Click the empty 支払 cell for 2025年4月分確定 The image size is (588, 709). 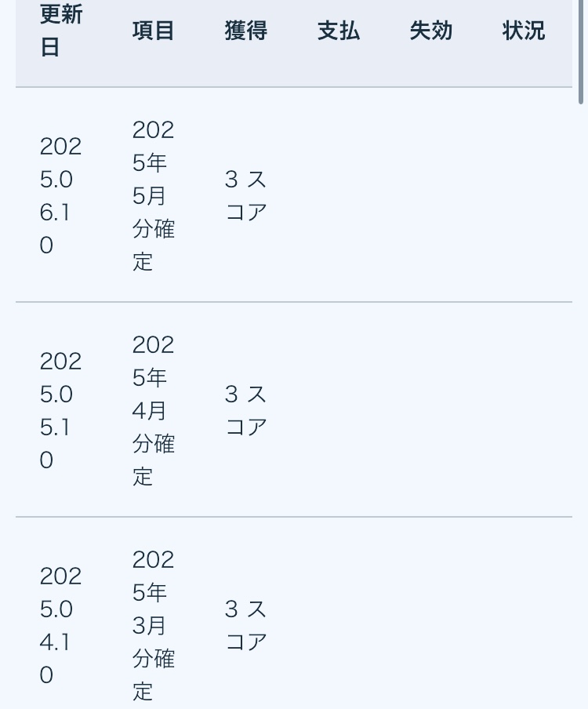point(338,409)
